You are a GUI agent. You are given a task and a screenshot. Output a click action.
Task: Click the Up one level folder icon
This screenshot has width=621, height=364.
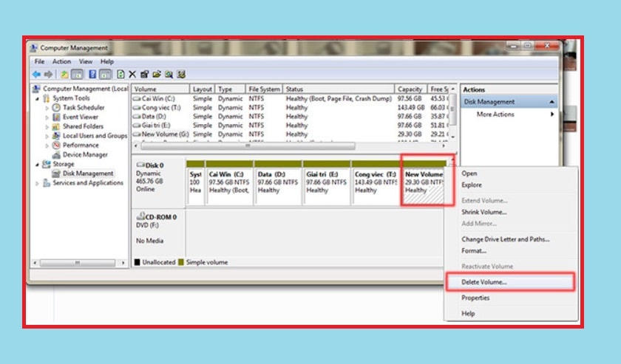coord(64,74)
